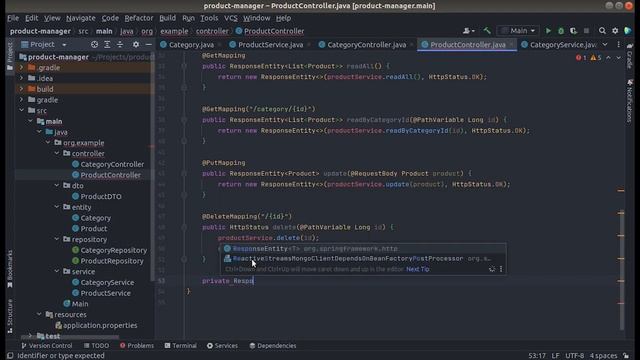Collapse the src folder

click(22, 110)
